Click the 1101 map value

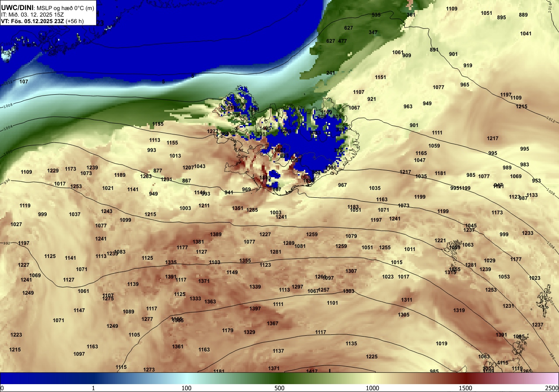tap(332, 303)
